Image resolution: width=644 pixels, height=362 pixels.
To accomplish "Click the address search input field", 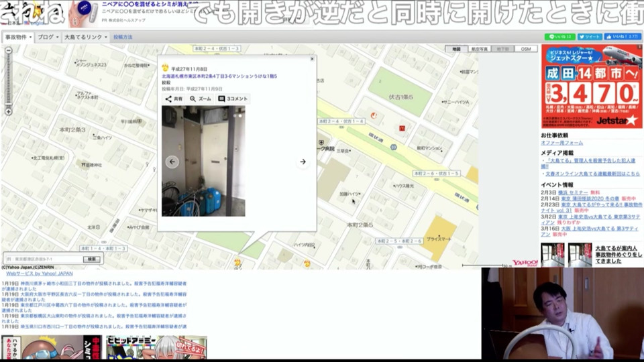I will click(x=44, y=259).
